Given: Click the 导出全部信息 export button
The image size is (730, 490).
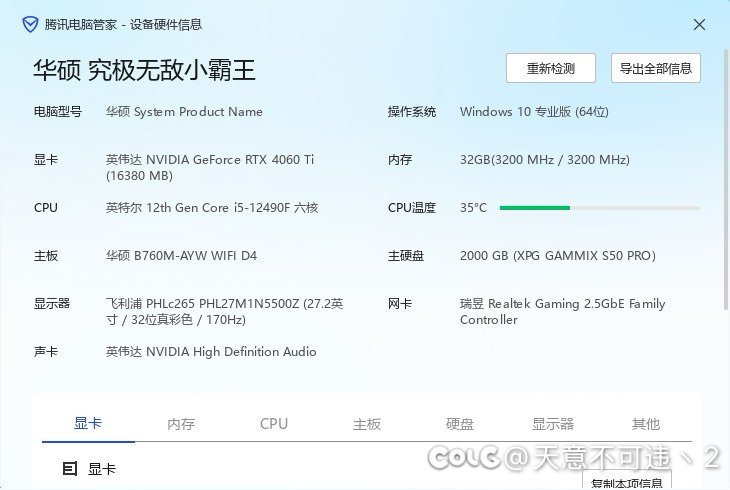Looking at the screenshot, I should pos(656,68).
